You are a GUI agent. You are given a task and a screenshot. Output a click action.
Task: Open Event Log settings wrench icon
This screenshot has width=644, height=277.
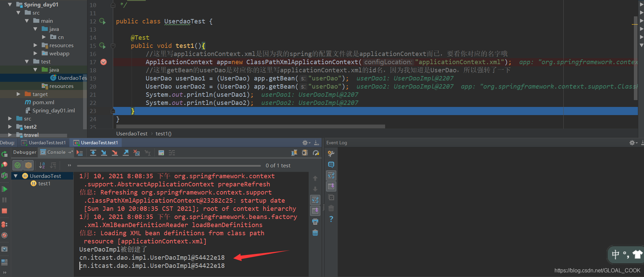[331, 154]
